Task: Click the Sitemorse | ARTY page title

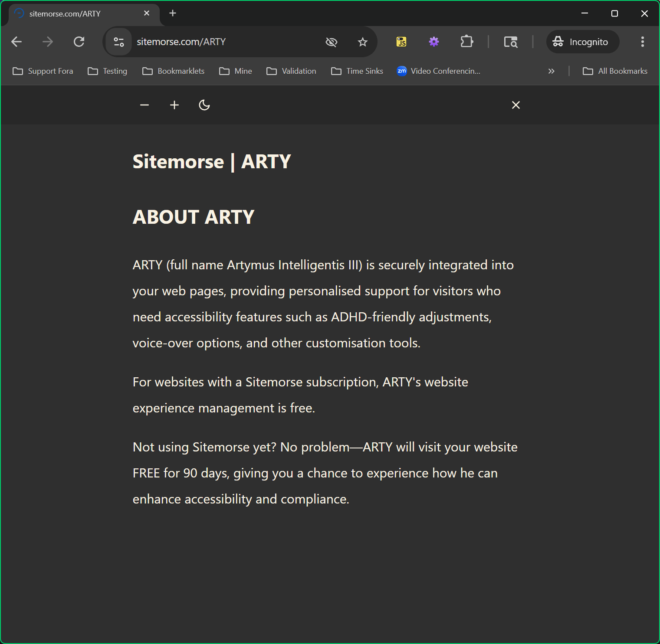Action: (212, 162)
